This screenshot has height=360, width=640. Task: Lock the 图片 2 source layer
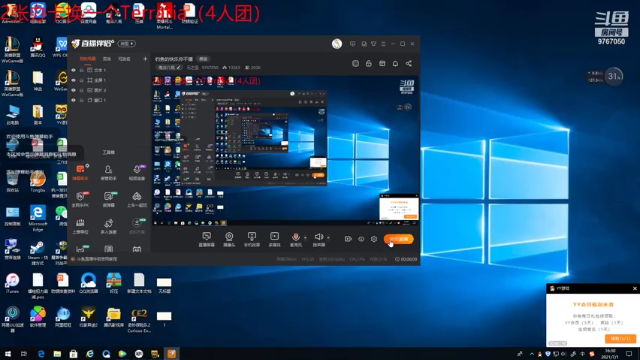[82, 90]
